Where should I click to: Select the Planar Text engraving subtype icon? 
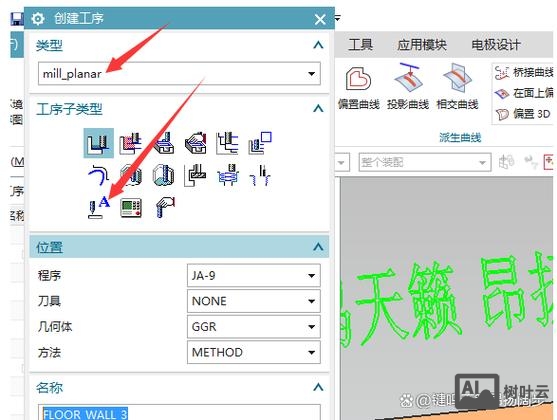coord(98,207)
